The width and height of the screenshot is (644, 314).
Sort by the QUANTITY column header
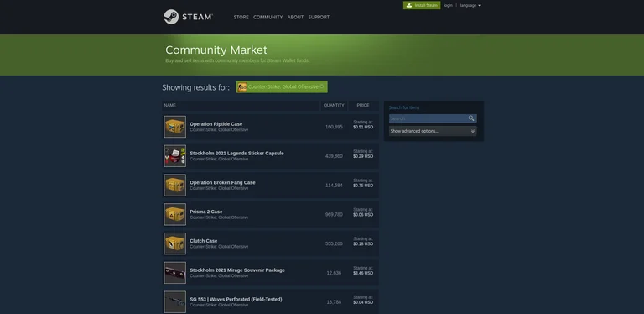pos(334,106)
